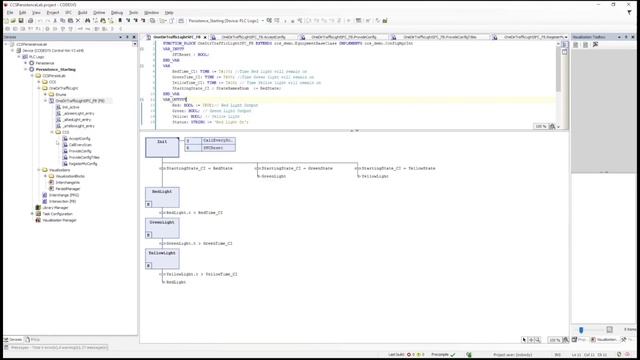Click the SFC editor selection pointer icon
Screen dimensions: 640x360
click(524, 340)
